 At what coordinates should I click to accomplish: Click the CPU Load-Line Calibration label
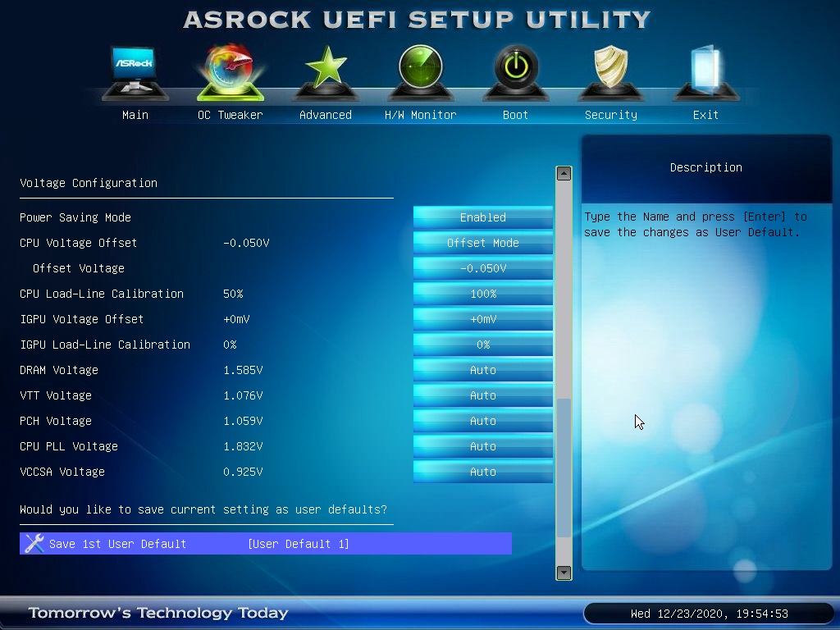[102, 294]
